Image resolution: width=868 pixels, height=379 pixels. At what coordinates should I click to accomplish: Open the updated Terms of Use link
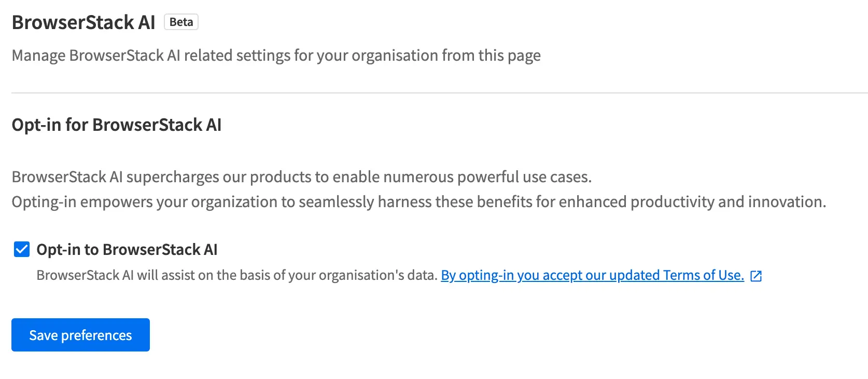pyautogui.click(x=592, y=275)
